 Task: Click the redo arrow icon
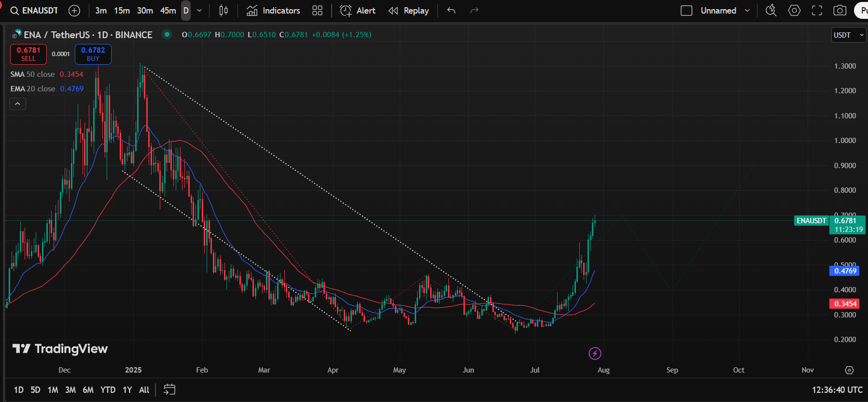pos(475,11)
